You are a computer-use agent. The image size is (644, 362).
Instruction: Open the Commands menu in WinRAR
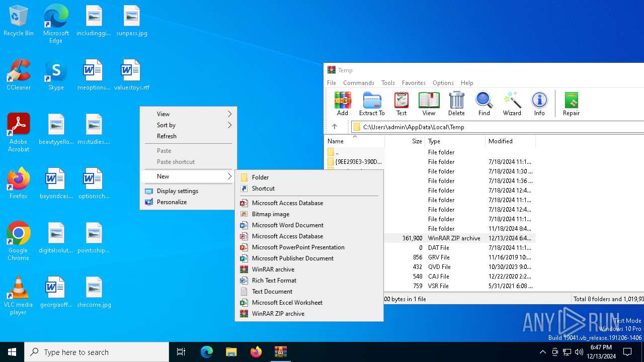359,83
